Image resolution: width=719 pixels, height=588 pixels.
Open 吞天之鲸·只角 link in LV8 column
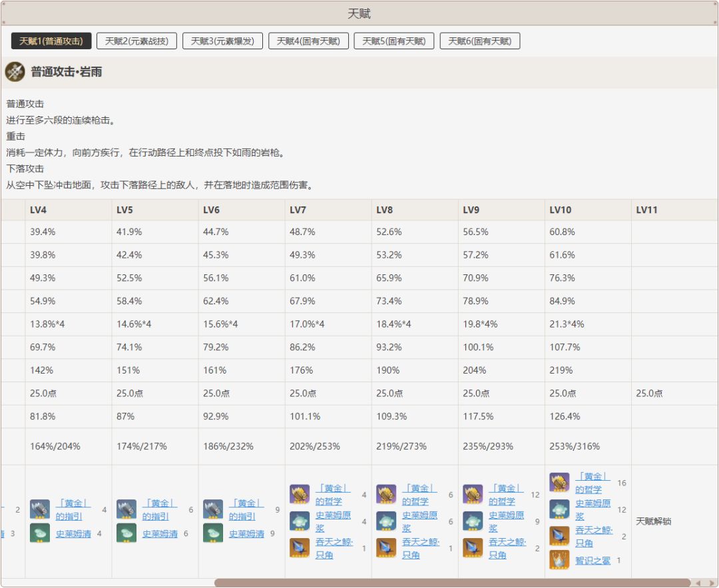coord(421,548)
